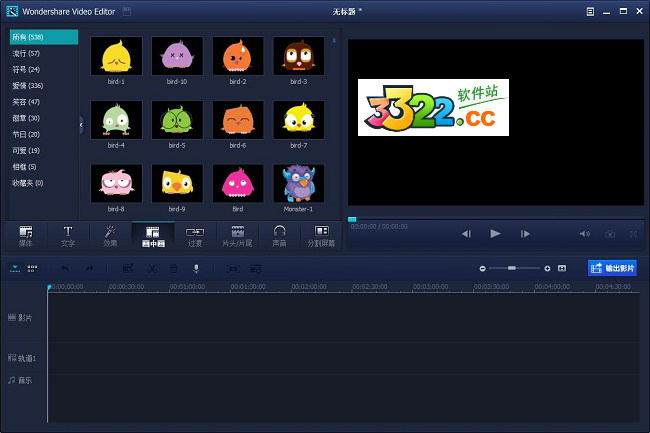Click the timeline zoom in plus icon
The height and width of the screenshot is (433, 650).
click(547, 269)
